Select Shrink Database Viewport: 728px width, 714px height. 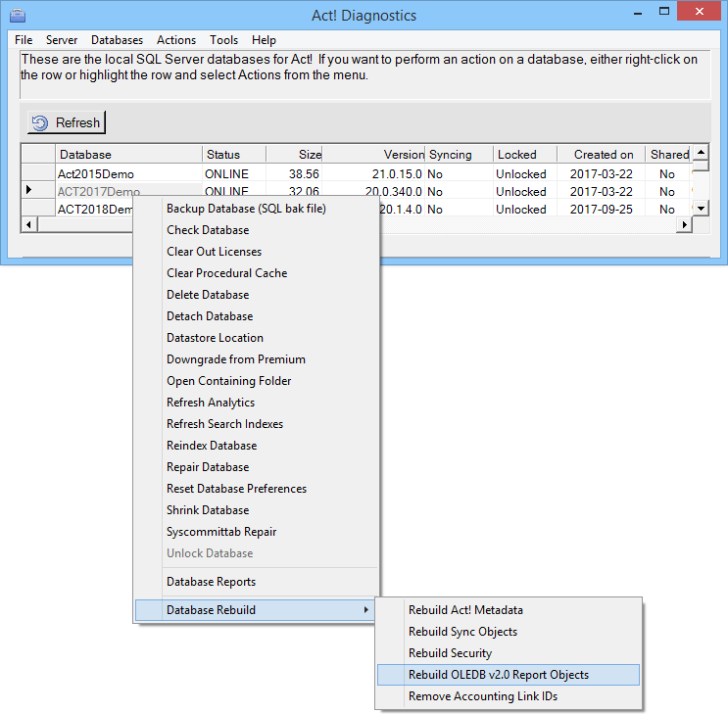(256, 510)
